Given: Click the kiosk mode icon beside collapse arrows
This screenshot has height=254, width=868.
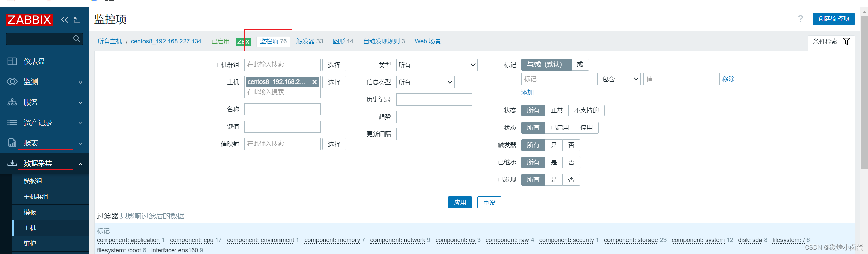Looking at the screenshot, I should click(x=77, y=20).
